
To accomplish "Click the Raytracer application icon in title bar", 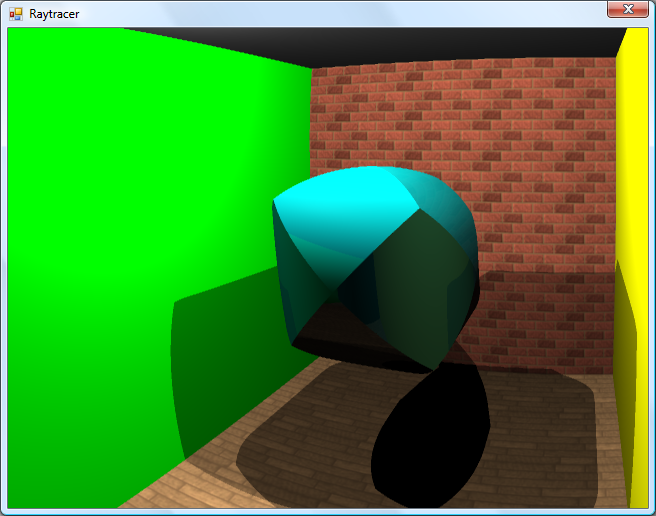I will pos(16,14).
